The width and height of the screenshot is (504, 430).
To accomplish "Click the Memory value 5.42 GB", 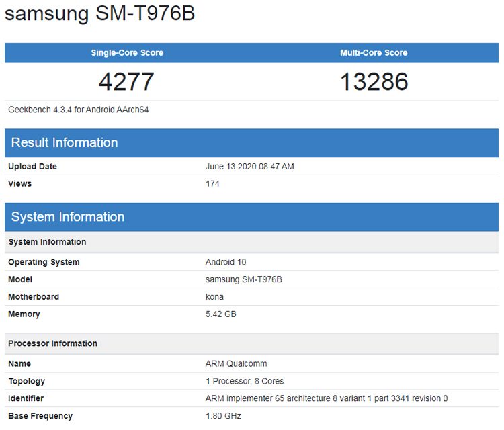I will pos(220,314).
